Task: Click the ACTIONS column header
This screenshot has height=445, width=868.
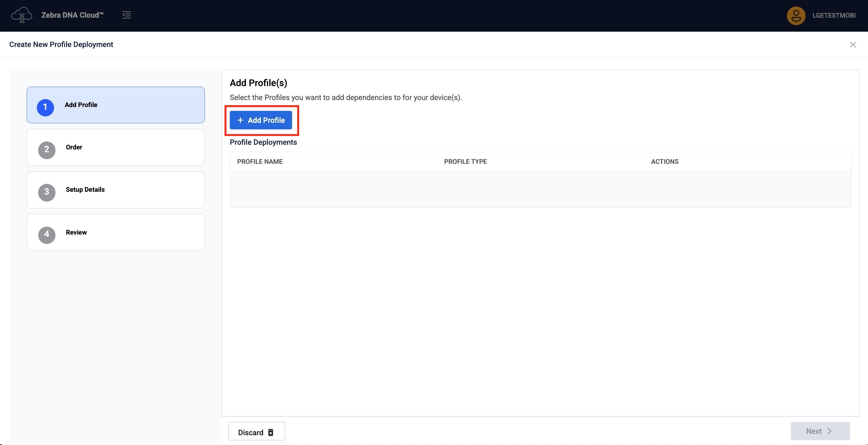Action: (x=664, y=162)
